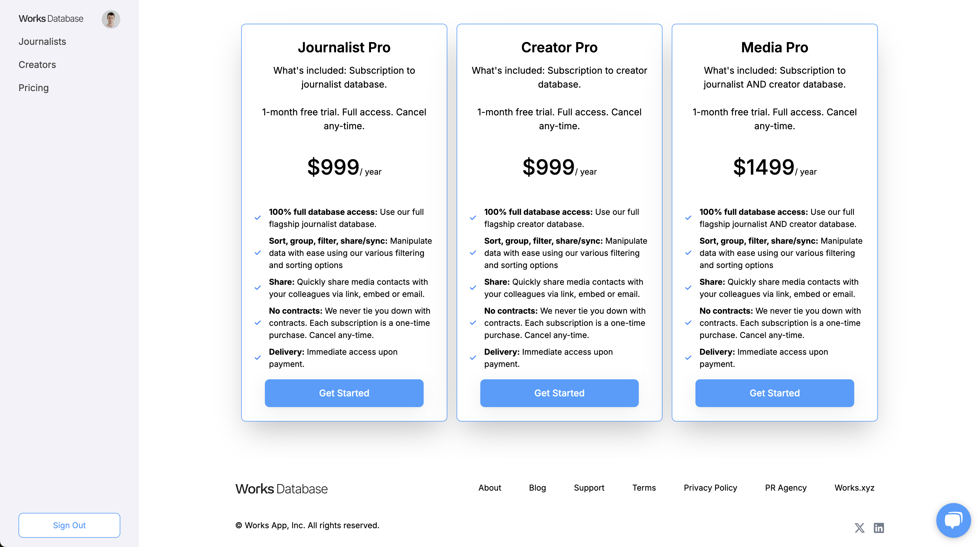Click the checkmark beside Media Pro delivery feature
980x547 pixels.
pos(688,358)
